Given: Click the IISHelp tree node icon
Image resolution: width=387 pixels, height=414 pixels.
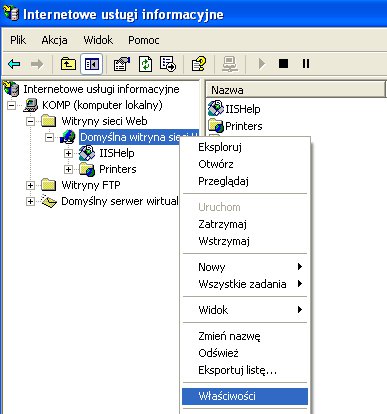Looking at the screenshot, I should (87, 153).
